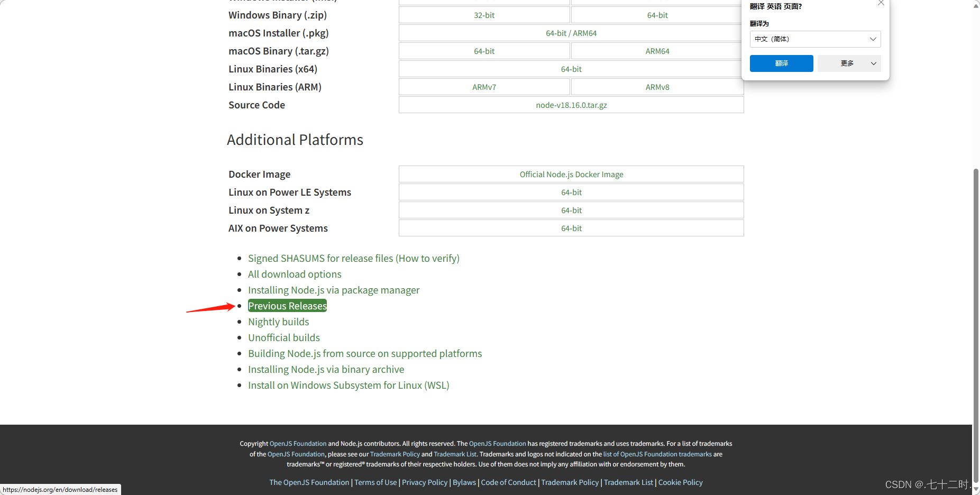Open the Nightly builds link
This screenshot has width=980, height=495.
coord(278,322)
